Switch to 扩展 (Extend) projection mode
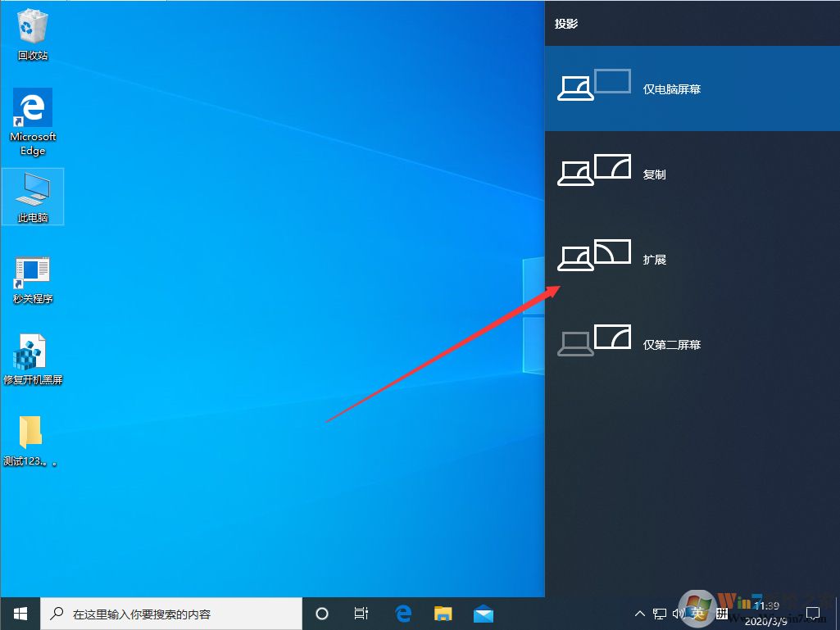This screenshot has width=840, height=630. pyautogui.click(x=692, y=259)
